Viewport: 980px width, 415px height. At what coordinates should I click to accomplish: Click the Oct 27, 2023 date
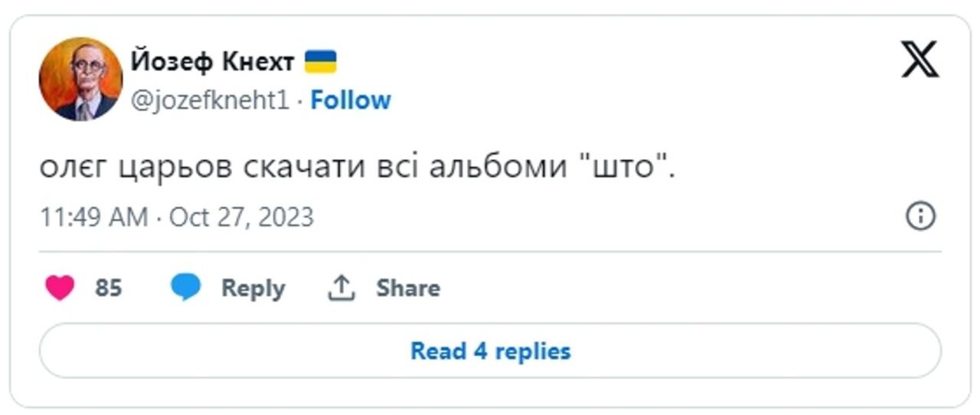point(241,217)
